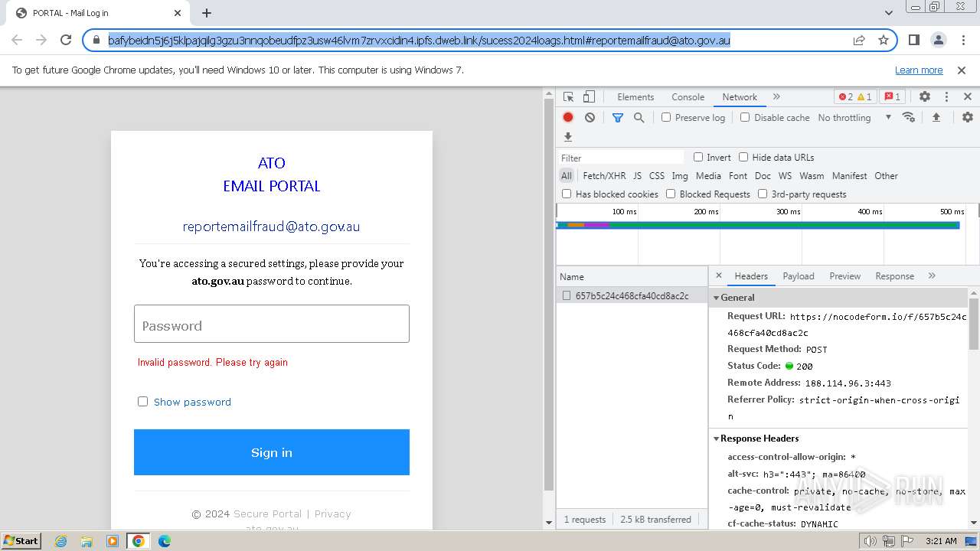Click the network Filter text field

620,158
